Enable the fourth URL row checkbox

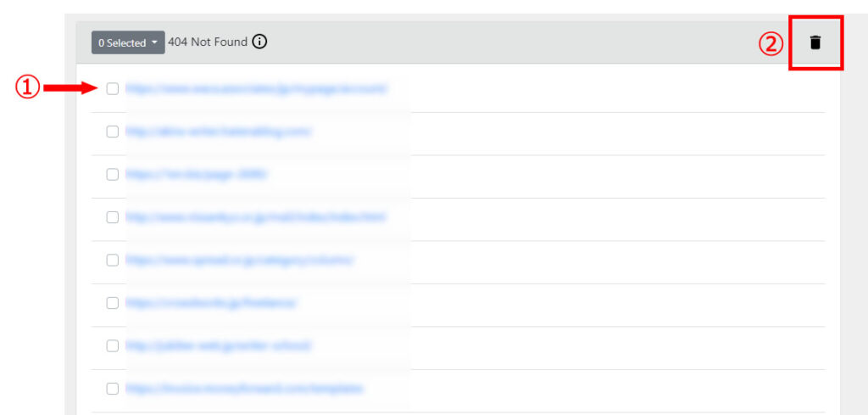point(113,217)
